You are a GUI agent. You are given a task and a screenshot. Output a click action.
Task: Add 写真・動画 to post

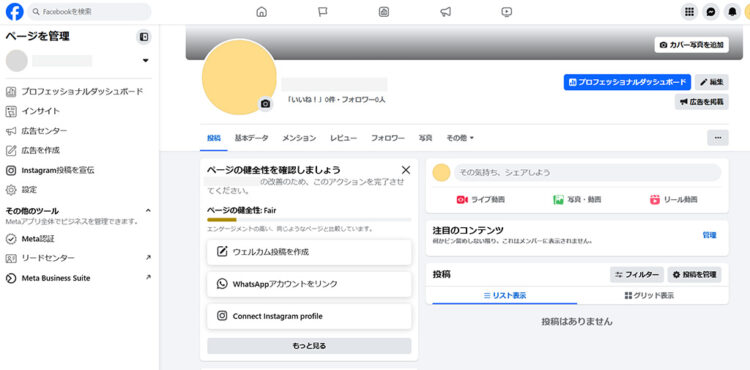[x=577, y=200]
